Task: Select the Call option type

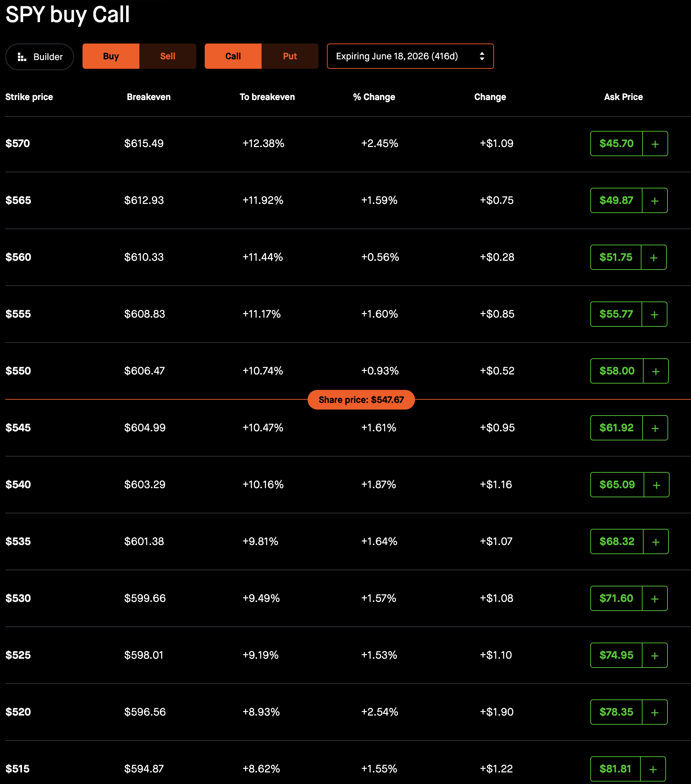Action: point(233,56)
